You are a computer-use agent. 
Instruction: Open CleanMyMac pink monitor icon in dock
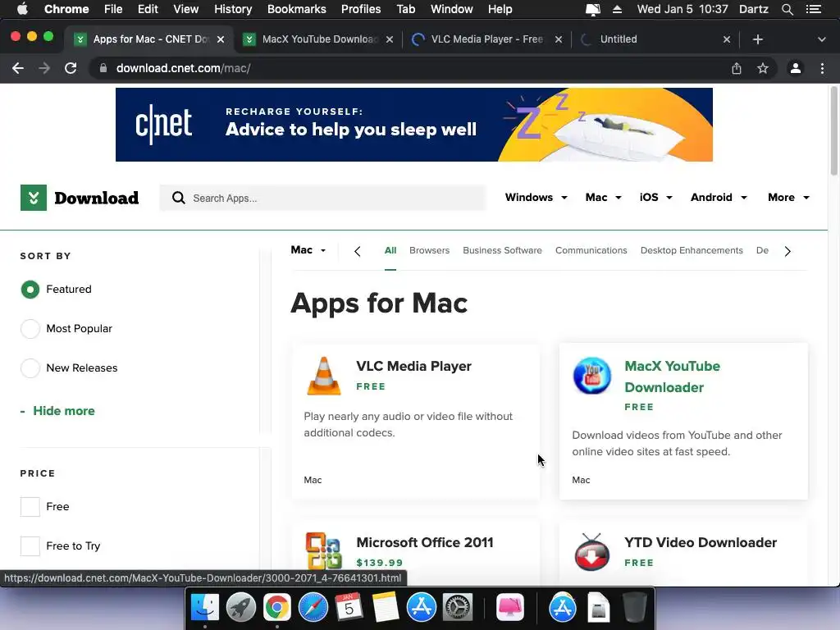point(510,608)
